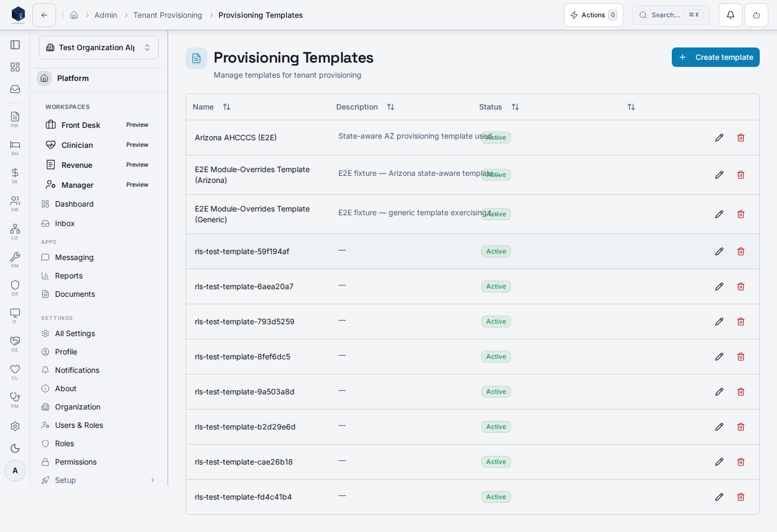Select row rls-test-template-8fef6dc5
Viewport: 777px width, 532px height.
(x=473, y=357)
